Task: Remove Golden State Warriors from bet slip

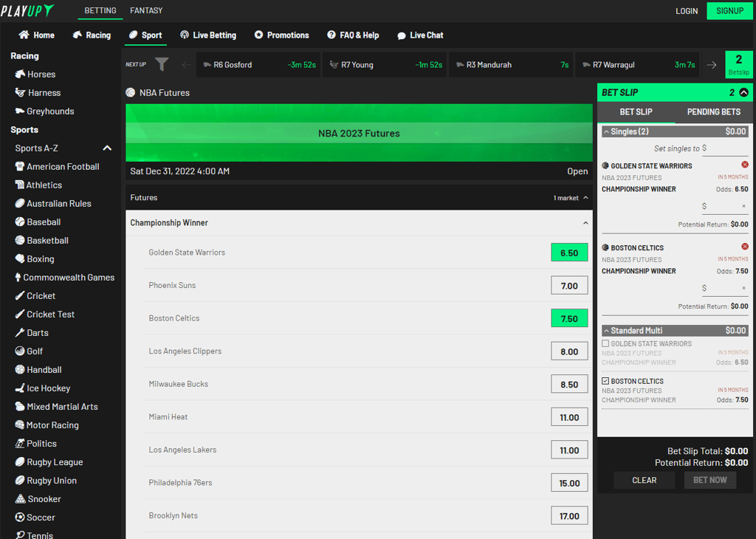Action: pyautogui.click(x=744, y=165)
